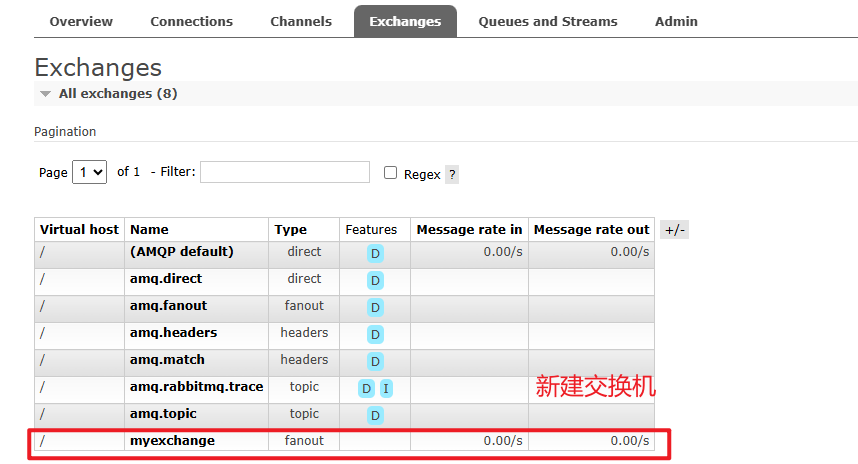Toggle column visibility with +/- button
The image size is (858, 464).
coord(675,230)
